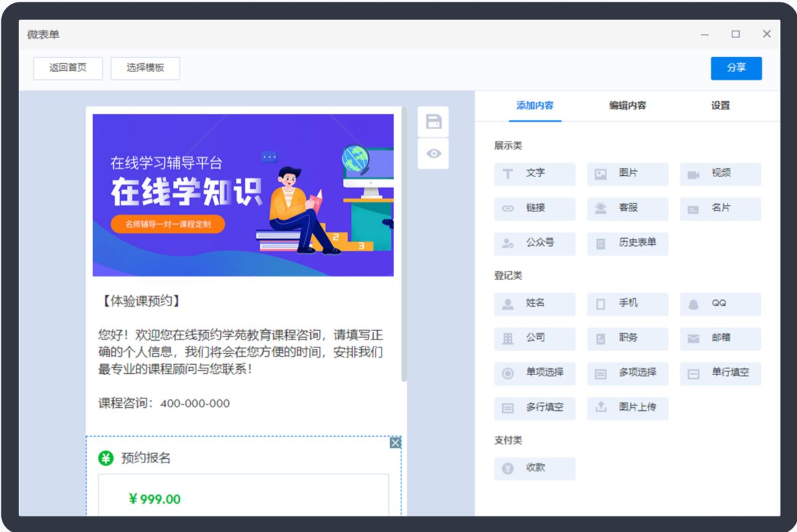Insert a 单项选择 single choice field
This screenshot has height=532, width=797.
tap(534, 373)
